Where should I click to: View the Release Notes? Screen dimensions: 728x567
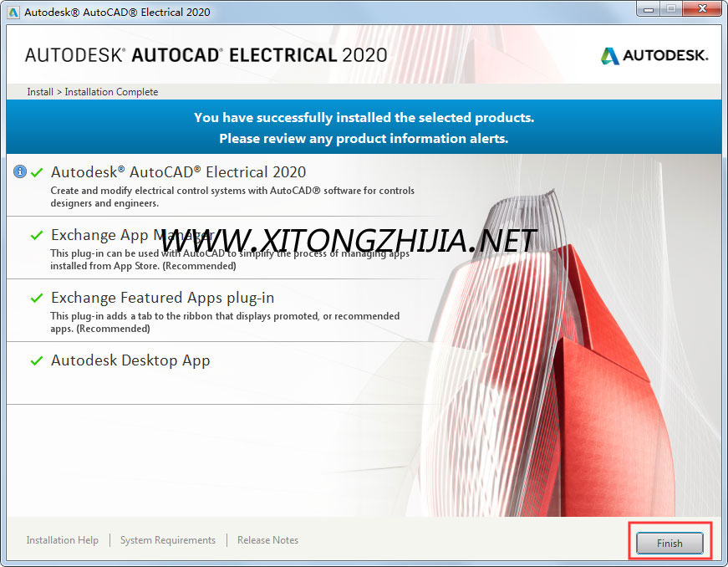point(267,539)
